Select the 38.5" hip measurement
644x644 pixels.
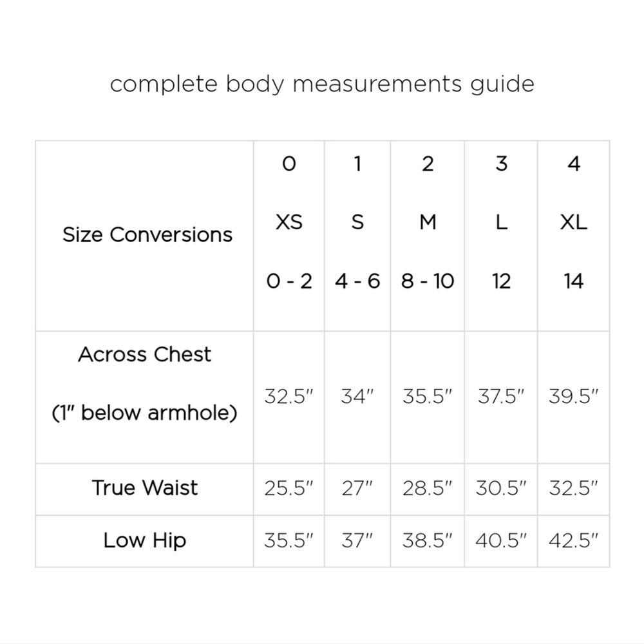click(x=427, y=540)
